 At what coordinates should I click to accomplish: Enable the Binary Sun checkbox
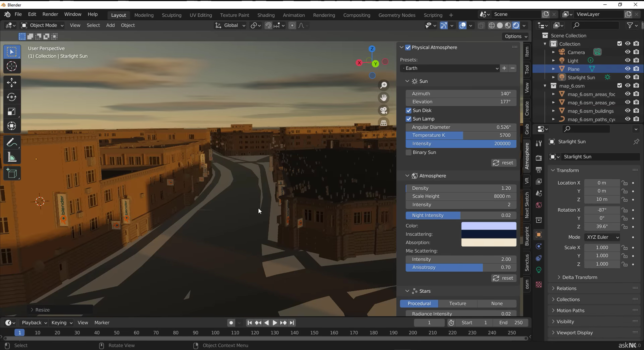click(409, 152)
